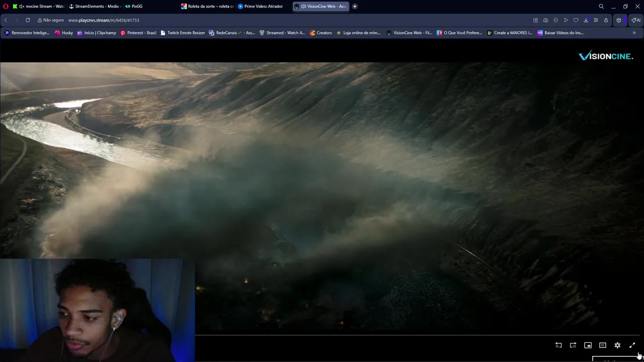Open the 'Início | Clipchamp' bookmark
The image size is (644, 362).
(97, 33)
